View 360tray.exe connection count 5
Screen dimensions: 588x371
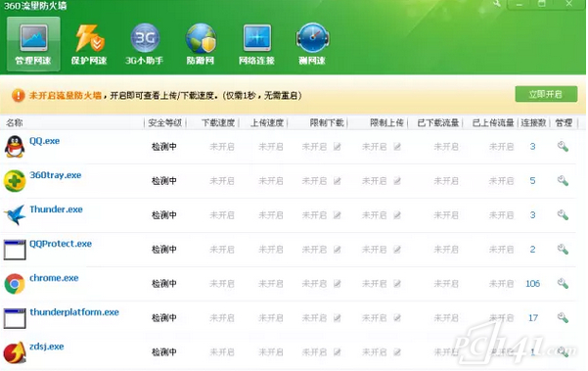click(x=532, y=181)
